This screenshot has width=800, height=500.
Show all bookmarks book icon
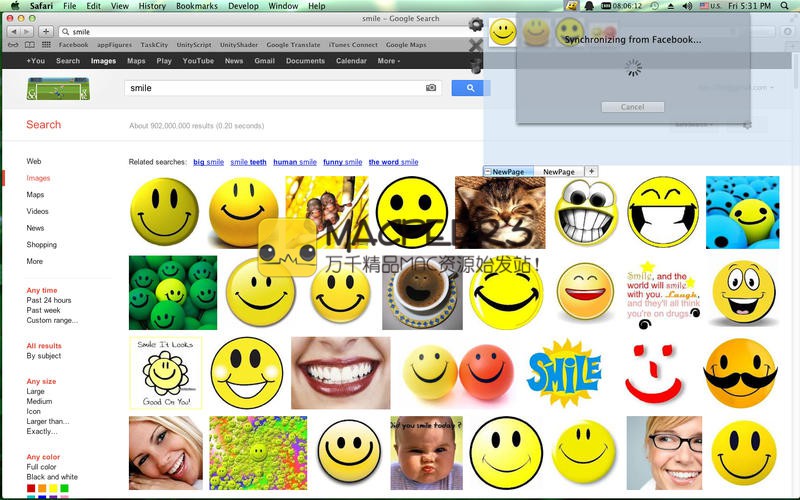(x=29, y=45)
